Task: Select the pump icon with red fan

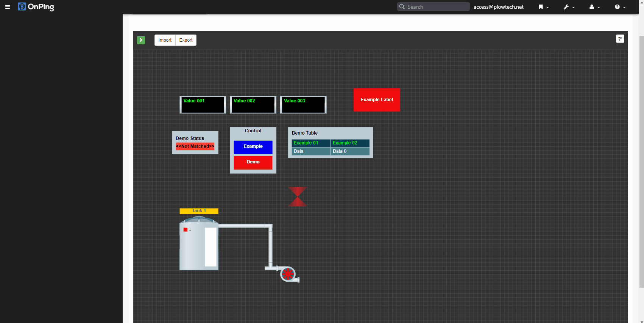Action: (x=288, y=274)
